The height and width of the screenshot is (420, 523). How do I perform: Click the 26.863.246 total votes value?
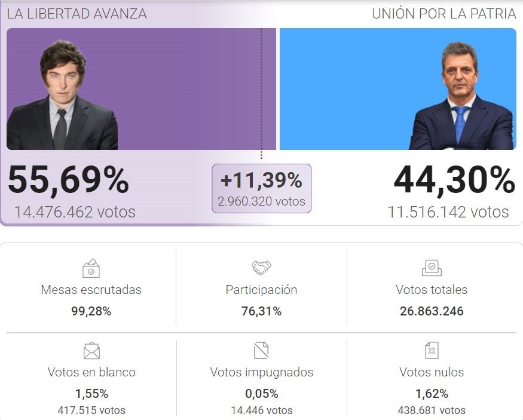pyautogui.click(x=432, y=311)
